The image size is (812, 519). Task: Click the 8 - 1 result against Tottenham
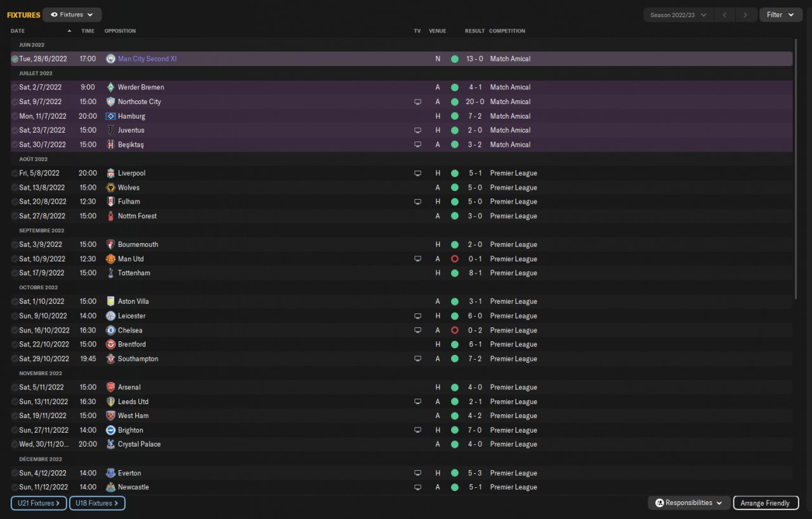[475, 273]
